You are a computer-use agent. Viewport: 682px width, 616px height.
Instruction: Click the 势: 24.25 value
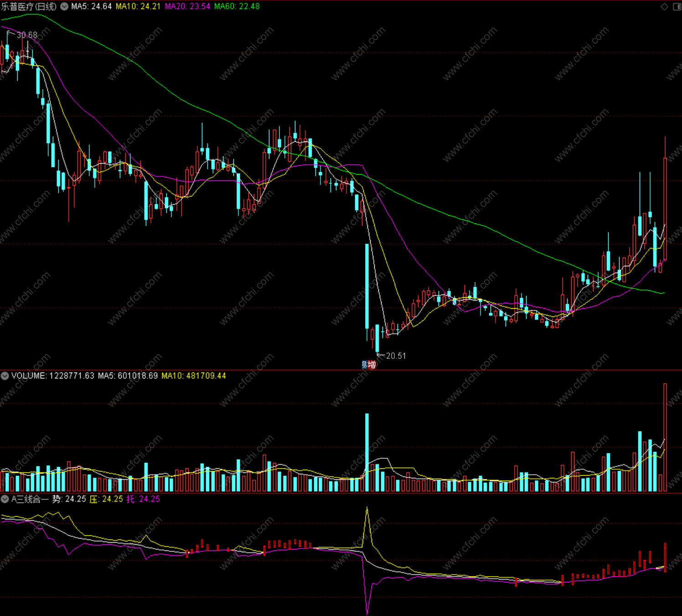point(69,499)
